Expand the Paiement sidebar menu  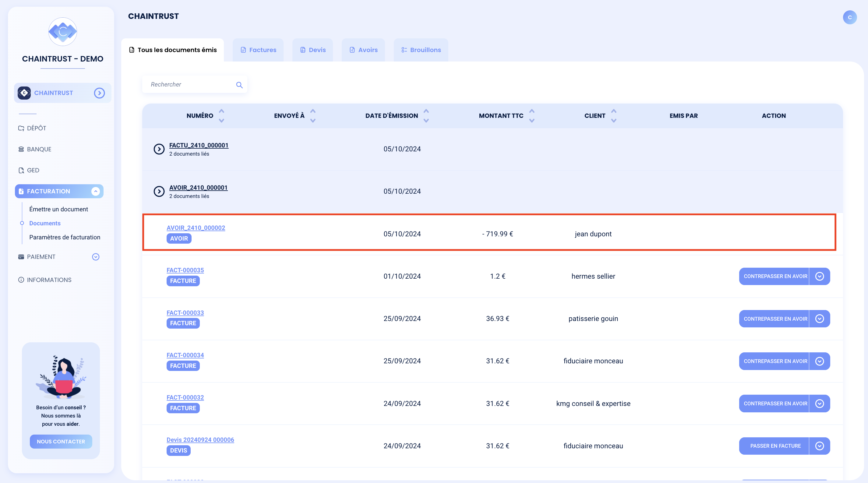[x=96, y=257]
